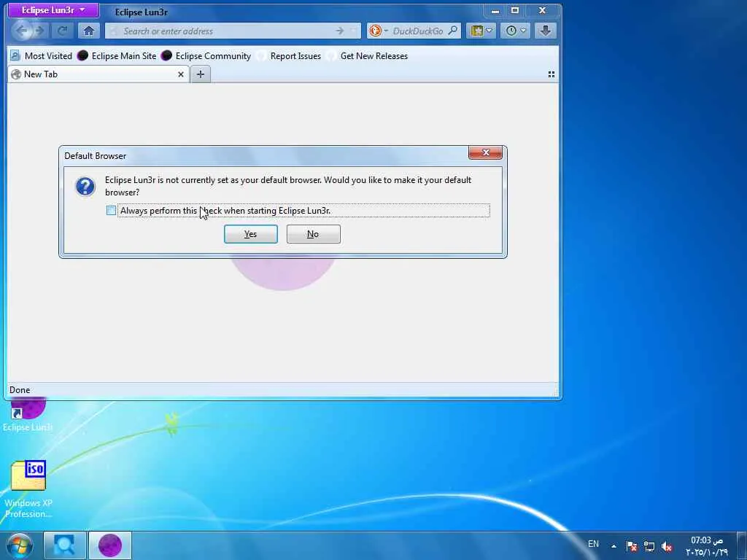Close the New Tab tab
The image size is (747, 560).
pyautogui.click(x=181, y=74)
